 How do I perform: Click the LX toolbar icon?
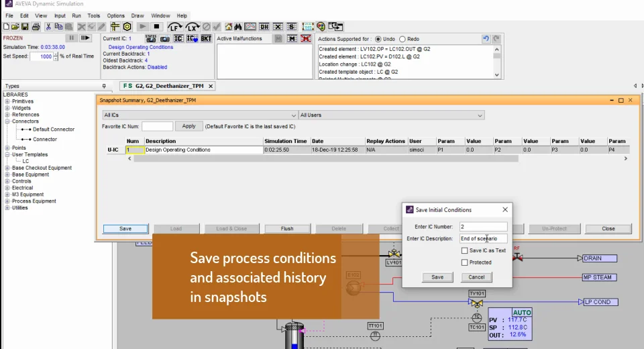(193, 27)
